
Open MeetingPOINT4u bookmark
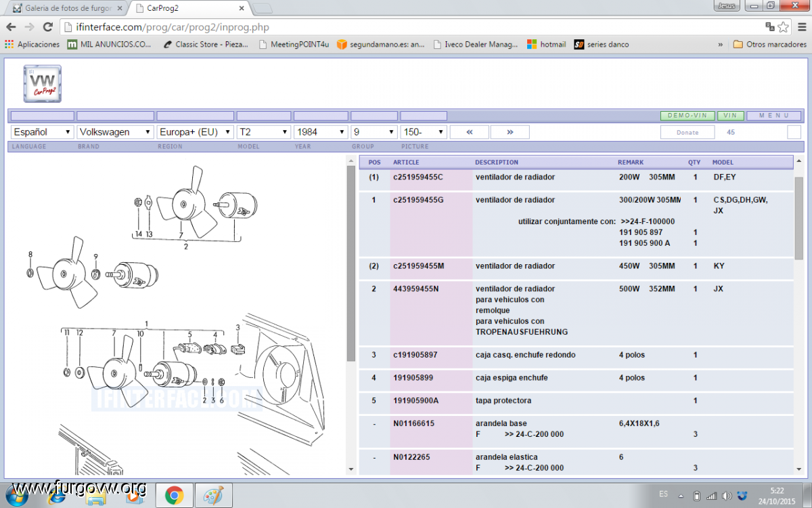click(x=294, y=44)
